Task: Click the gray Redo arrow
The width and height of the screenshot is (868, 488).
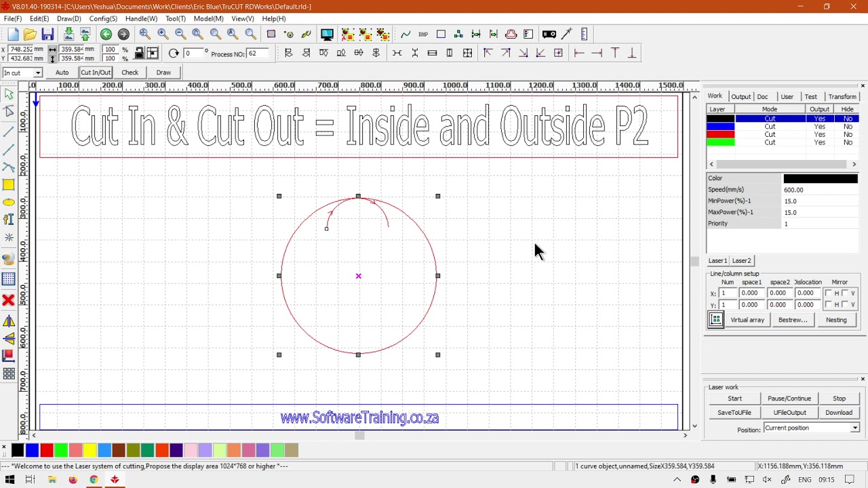Action: coord(123,35)
